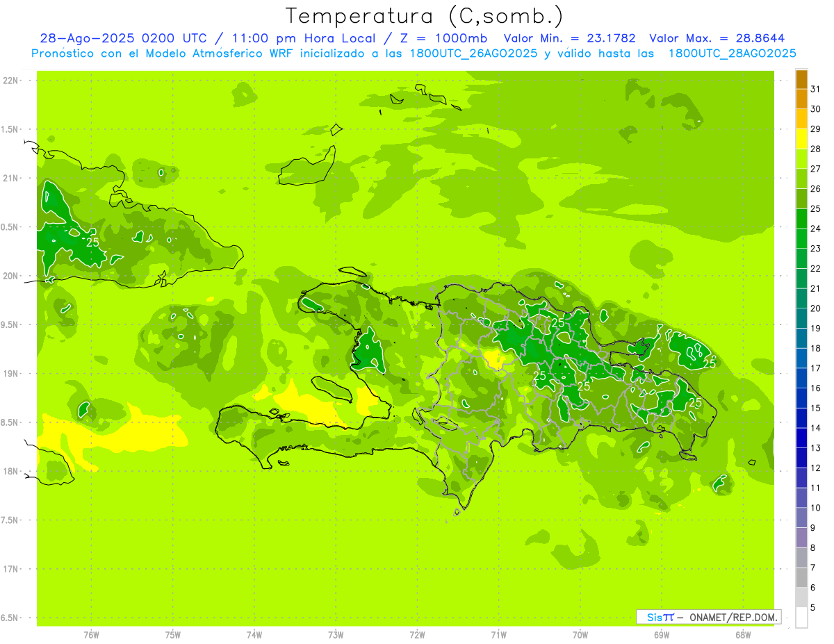
Task: Click the '25' contour label over eastern Cuba
Action: coord(93,242)
